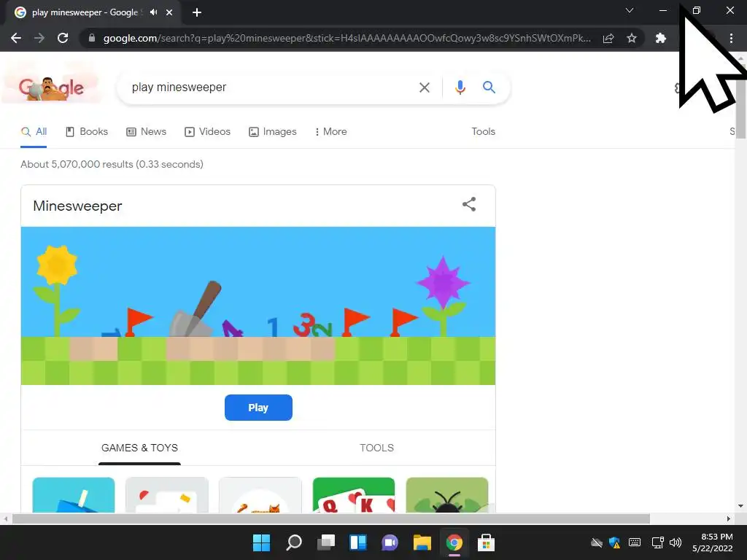The width and height of the screenshot is (747, 560).
Task: Click the padlock site info icon
Action: (92, 38)
